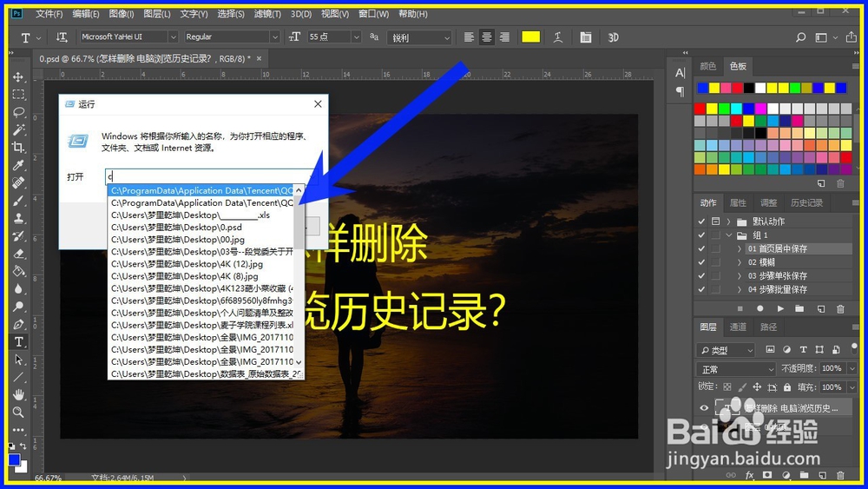Collapse the 组 1 action folder

[x=728, y=235]
